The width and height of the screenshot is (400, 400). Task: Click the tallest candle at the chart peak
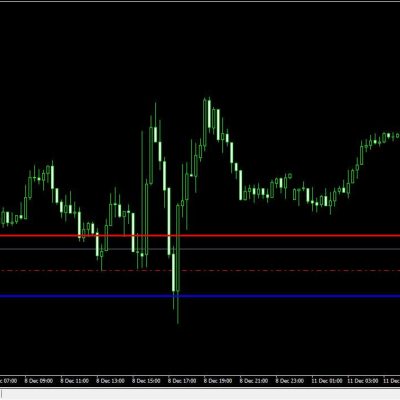205,123
